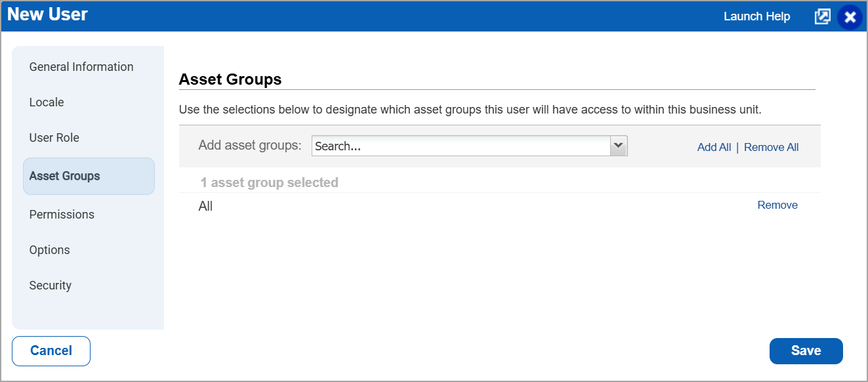Image resolution: width=868 pixels, height=382 pixels.
Task: Open the User Role section
Action: tap(54, 137)
